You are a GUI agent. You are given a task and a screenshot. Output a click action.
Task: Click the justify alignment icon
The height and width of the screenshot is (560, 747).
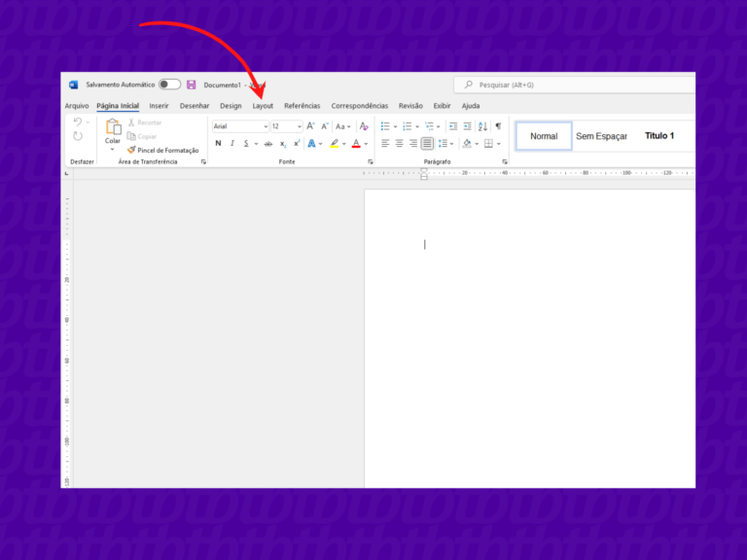(x=427, y=143)
